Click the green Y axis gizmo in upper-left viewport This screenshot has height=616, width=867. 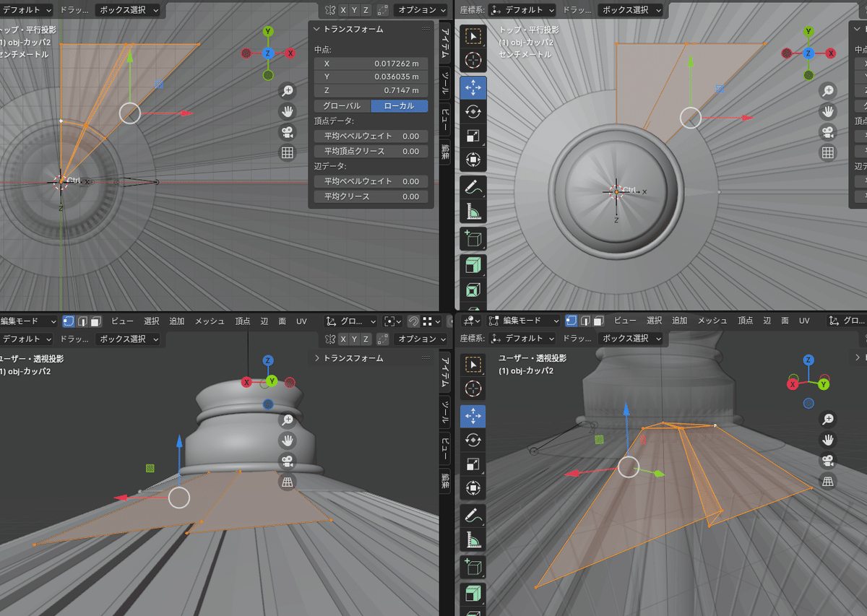268,32
